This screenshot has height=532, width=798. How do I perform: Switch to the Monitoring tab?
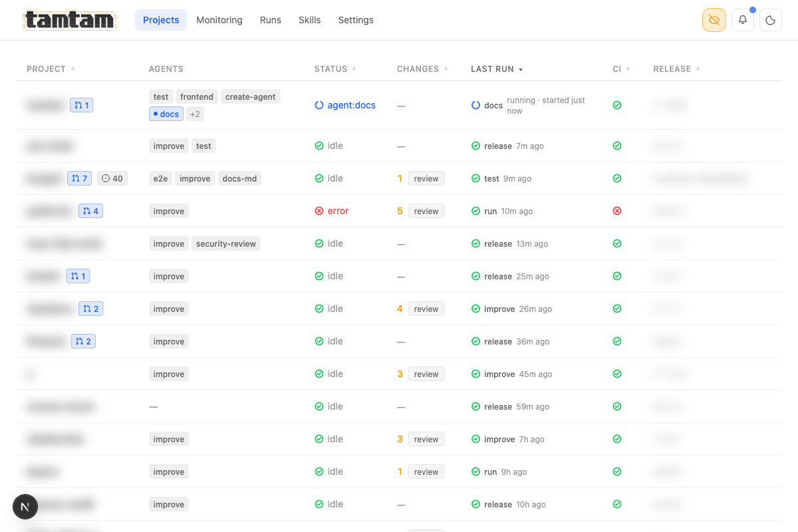click(x=219, y=20)
